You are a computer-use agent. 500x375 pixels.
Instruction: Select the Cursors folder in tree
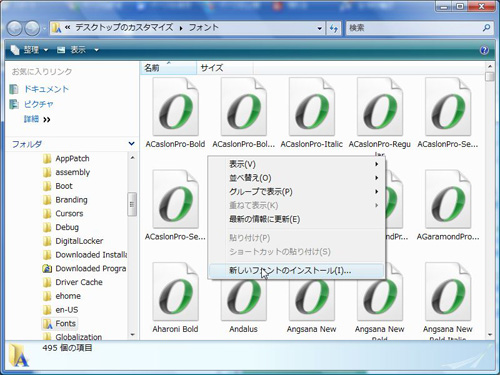pyautogui.click(x=69, y=213)
